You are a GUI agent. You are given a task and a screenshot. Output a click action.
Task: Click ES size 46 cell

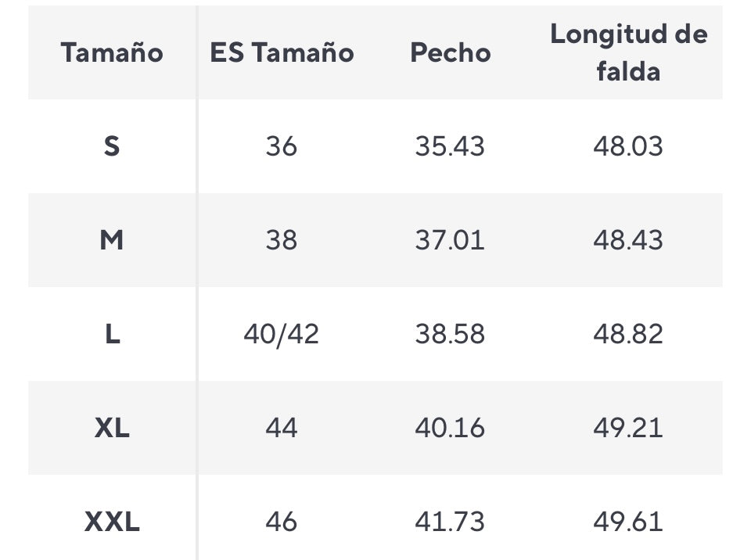282,522
